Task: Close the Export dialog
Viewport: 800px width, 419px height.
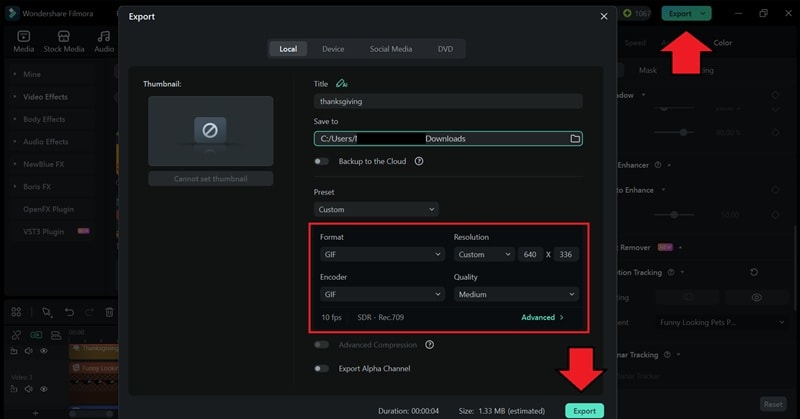Action: point(604,16)
